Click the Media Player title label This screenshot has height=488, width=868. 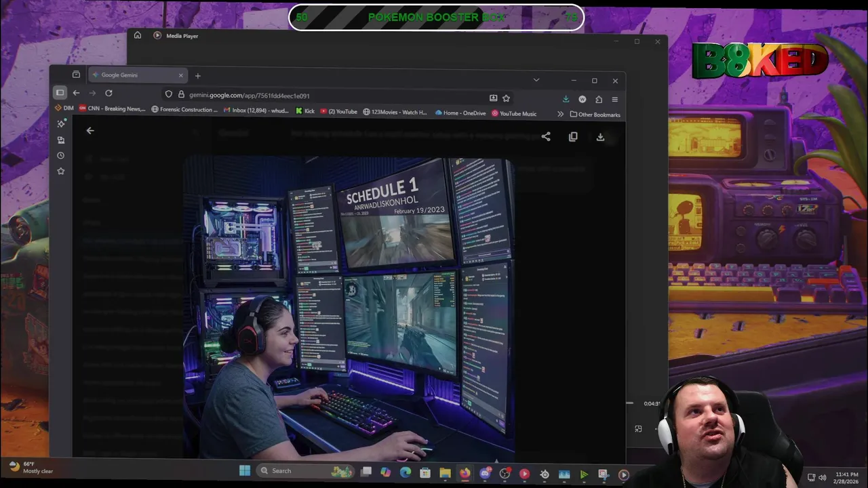point(182,36)
